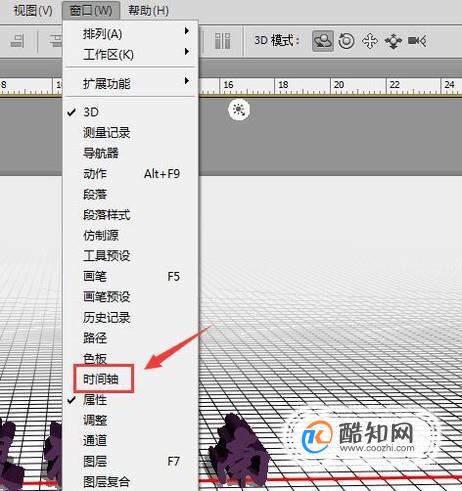Select the 3D scale (camera) icon
This screenshot has width=462, height=491.
417,41
